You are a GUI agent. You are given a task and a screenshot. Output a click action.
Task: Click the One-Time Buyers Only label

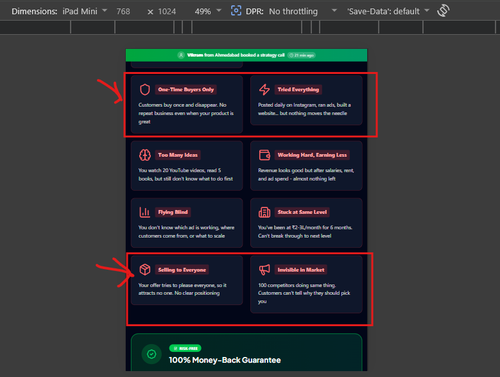click(186, 89)
